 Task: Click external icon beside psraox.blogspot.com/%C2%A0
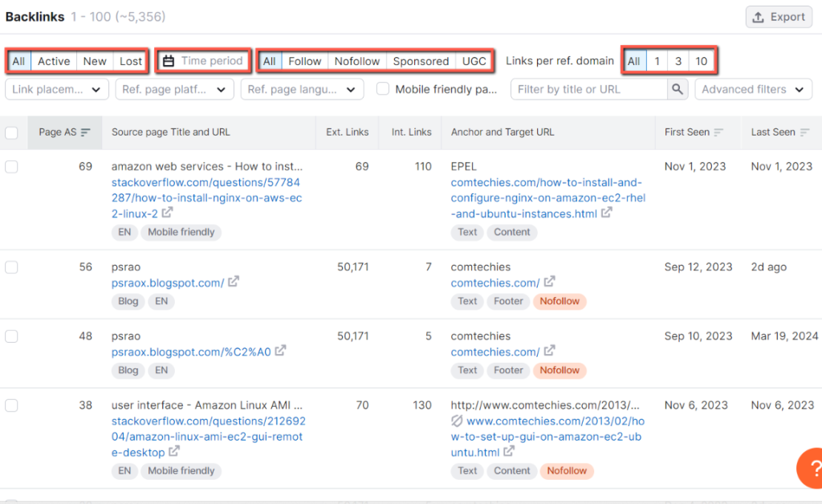coord(281,351)
